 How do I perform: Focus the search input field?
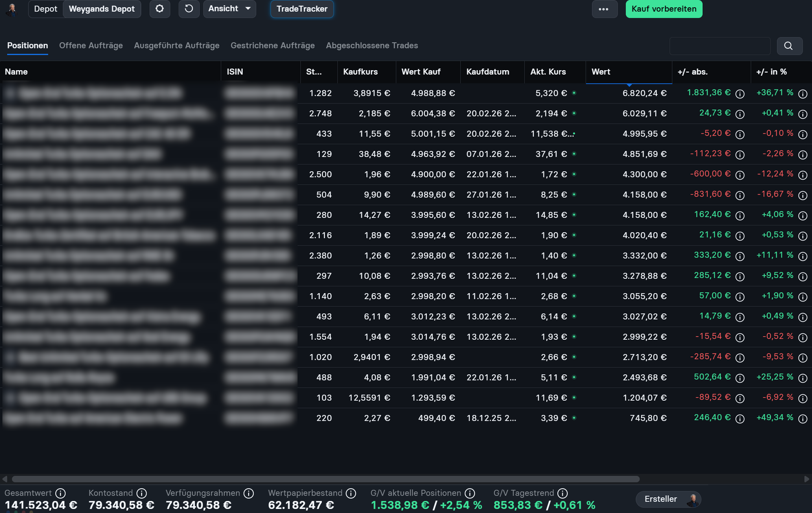(x=720, y=46)
